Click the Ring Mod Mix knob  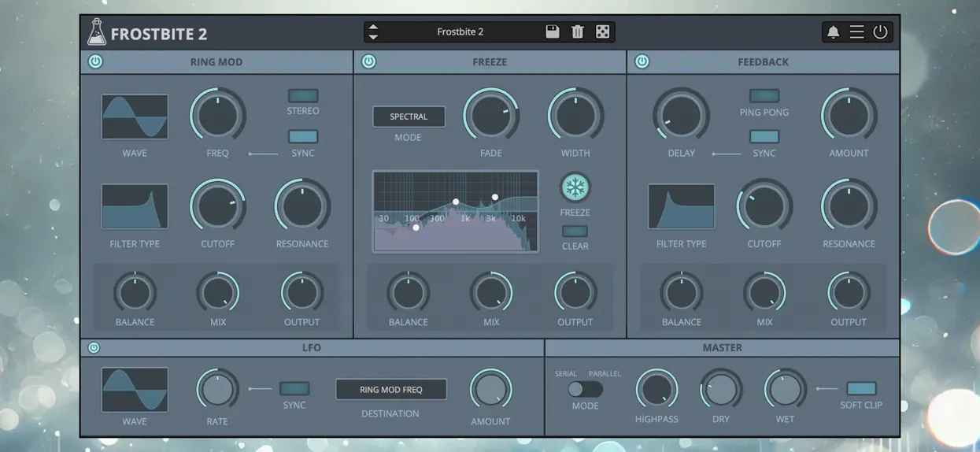pyautogui.click(x=218, y=293)
